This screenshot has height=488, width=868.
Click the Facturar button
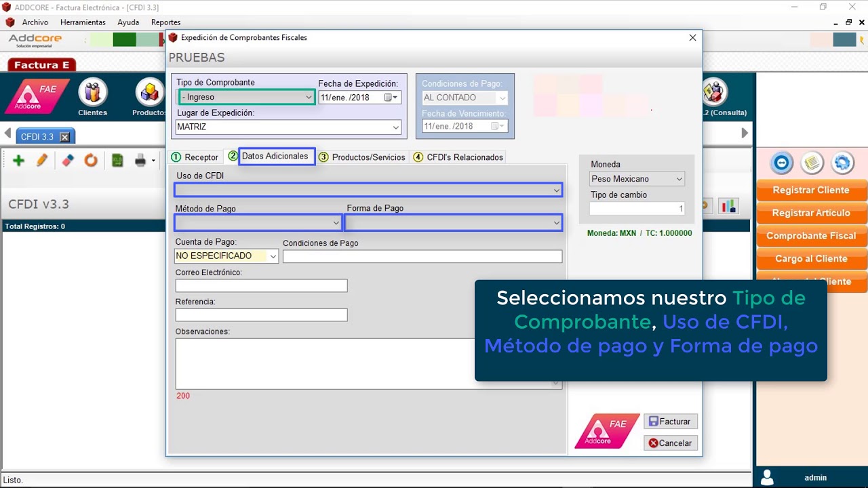click(x=670, y=422)
